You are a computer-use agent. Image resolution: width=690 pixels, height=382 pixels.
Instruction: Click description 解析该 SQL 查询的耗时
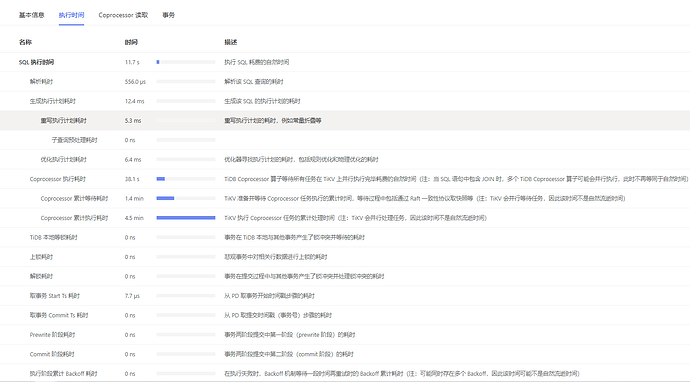[x=254, y=81]
